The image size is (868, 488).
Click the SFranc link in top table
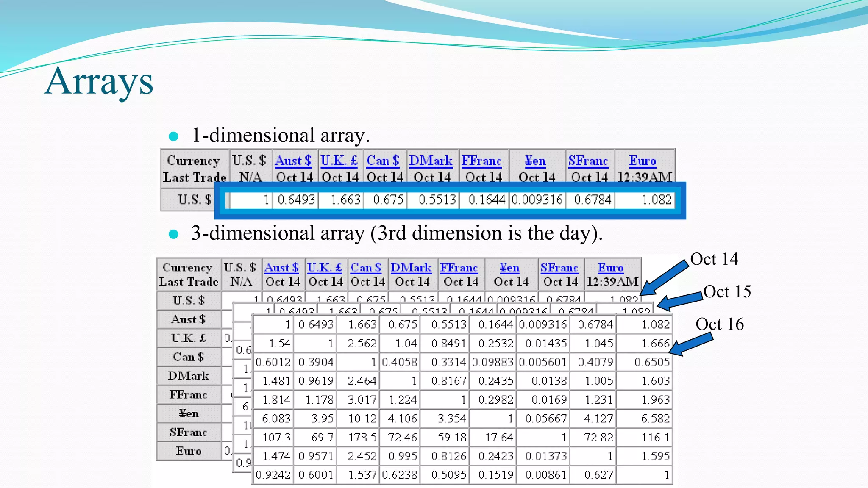pos(588,161)
